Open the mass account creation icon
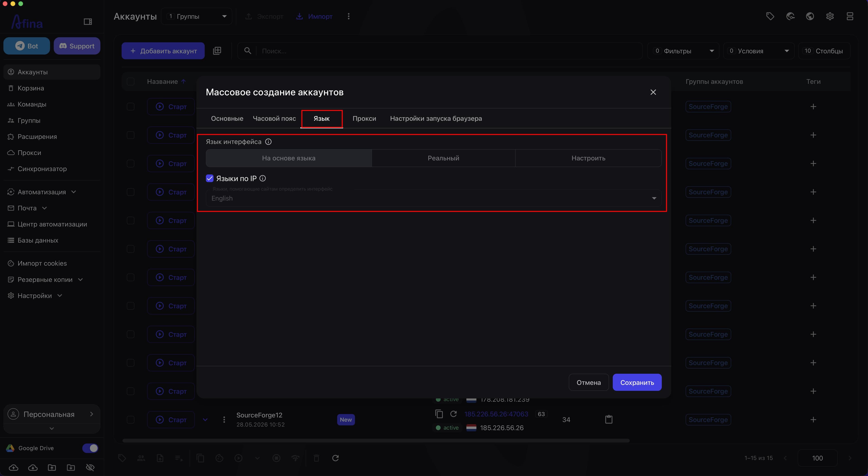This screenshot has width=868, height=476. click(217, 51)
